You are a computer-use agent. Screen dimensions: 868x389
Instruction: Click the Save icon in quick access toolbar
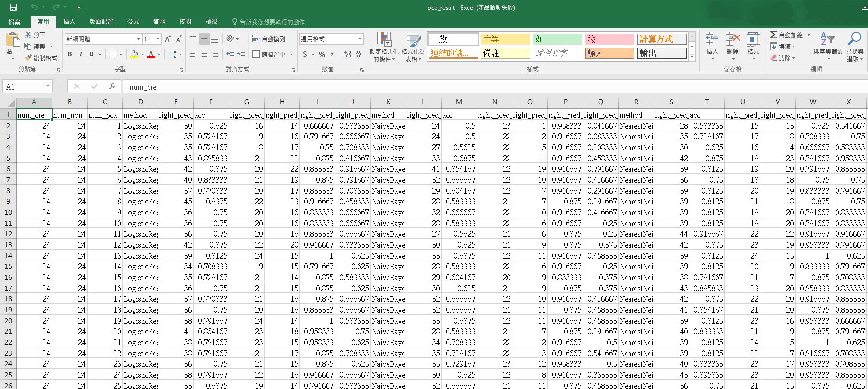(x=13, y=7)
